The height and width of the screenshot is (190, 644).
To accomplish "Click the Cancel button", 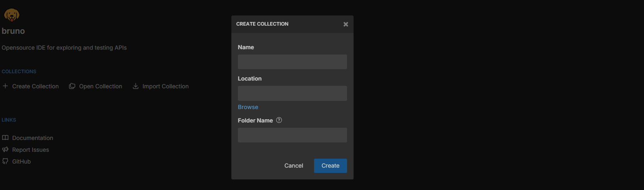I will coord(294,166).
